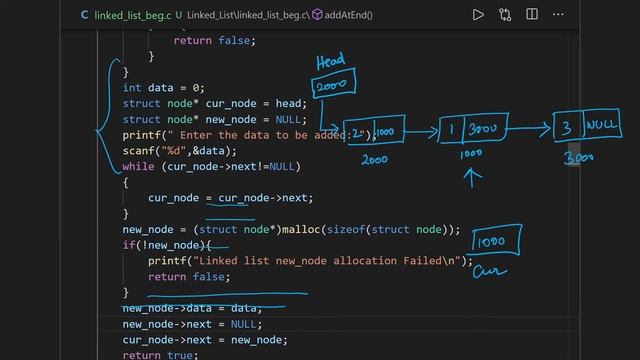Click the editor scrollbar thumb on right
Viewport: 640px width, 360px height.
click(x=574, y=154)
